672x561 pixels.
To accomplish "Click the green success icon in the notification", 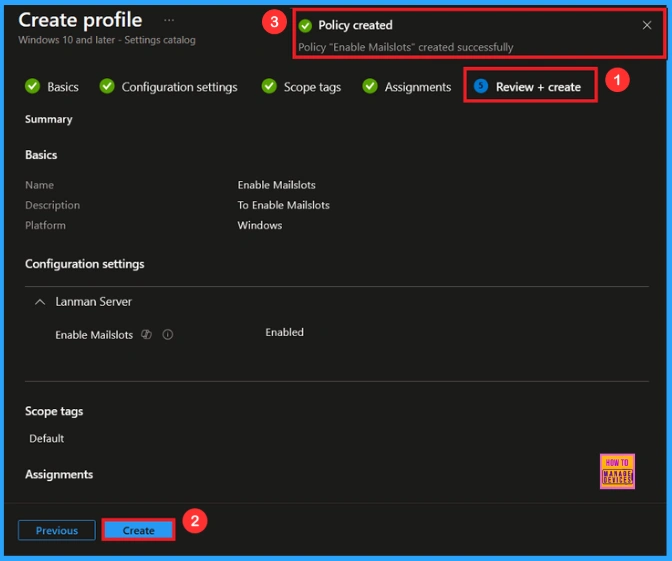I will 305,25.
